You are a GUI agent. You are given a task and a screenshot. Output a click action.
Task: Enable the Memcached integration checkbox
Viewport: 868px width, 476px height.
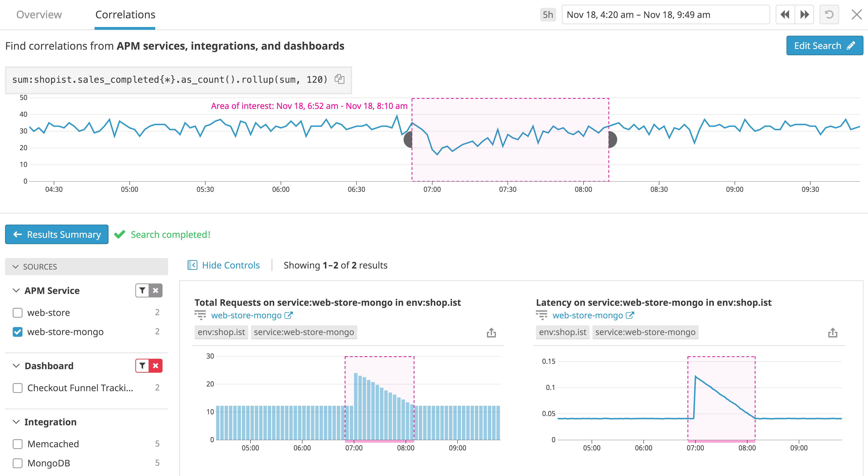tap(18, 444)
